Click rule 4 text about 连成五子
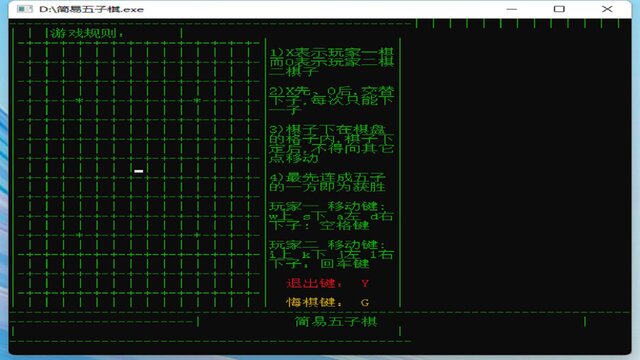 point(327,182)
